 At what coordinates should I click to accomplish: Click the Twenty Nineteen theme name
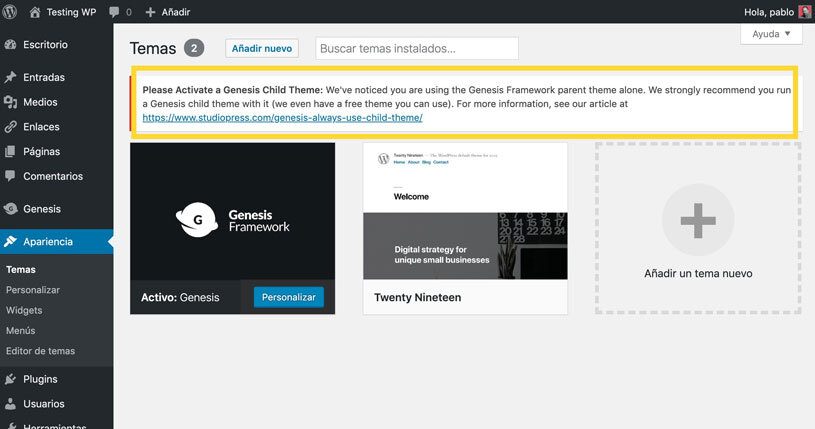[x=417, y=297]
